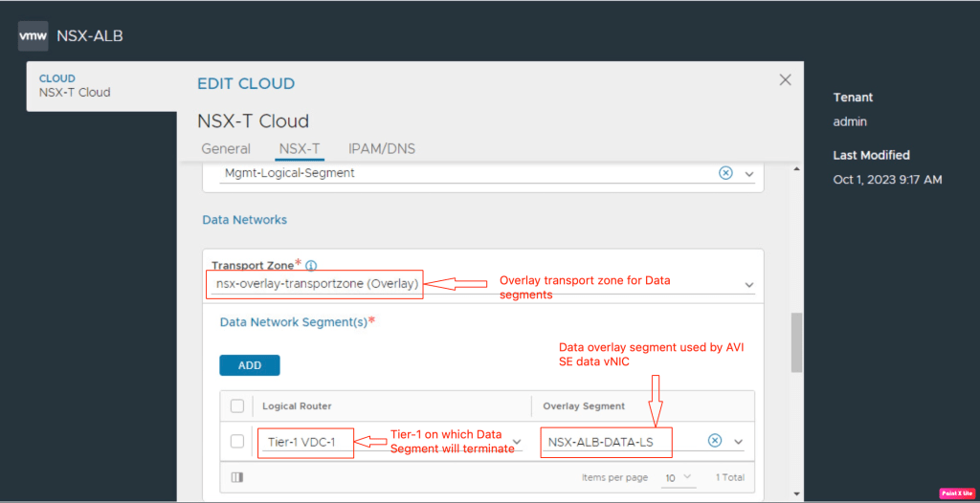Expand the Mgmt-Logical-Segment dropdown

pyautogui.click(x=749, y=174)
